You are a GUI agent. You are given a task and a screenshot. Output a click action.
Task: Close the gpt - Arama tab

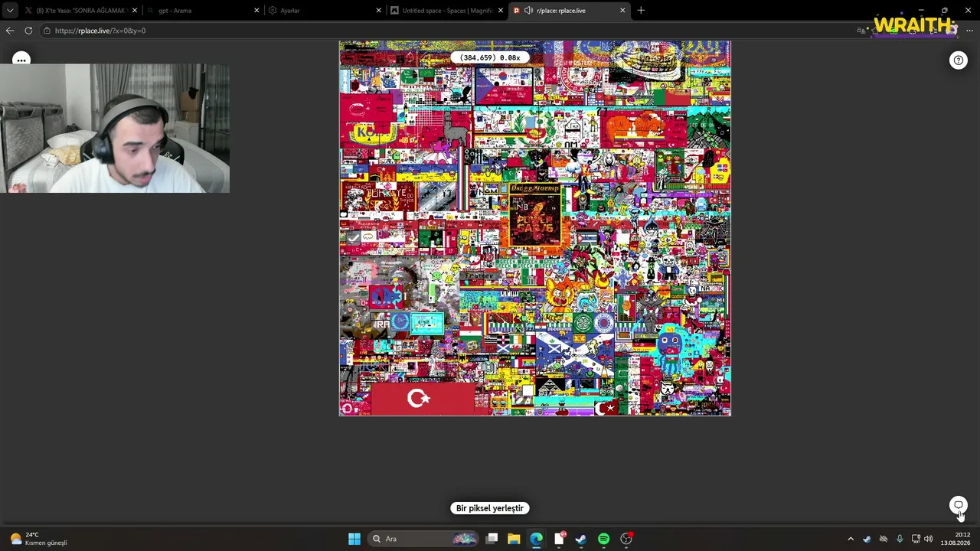tap(256, 11)
